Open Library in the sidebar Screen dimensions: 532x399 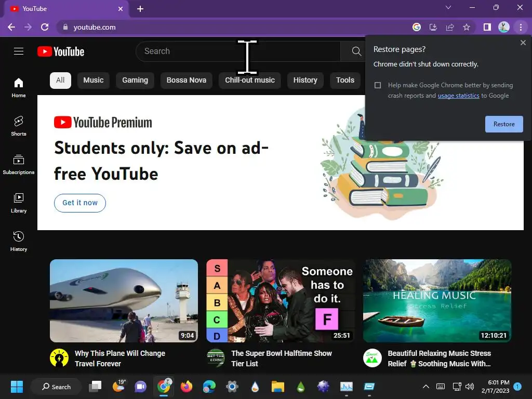pos(19,203)
